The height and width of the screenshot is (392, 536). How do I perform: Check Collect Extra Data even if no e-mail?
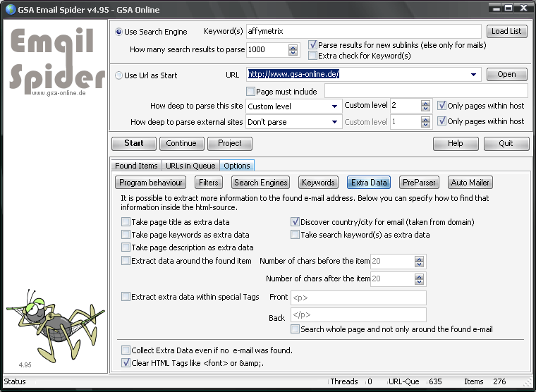[126, 350]
